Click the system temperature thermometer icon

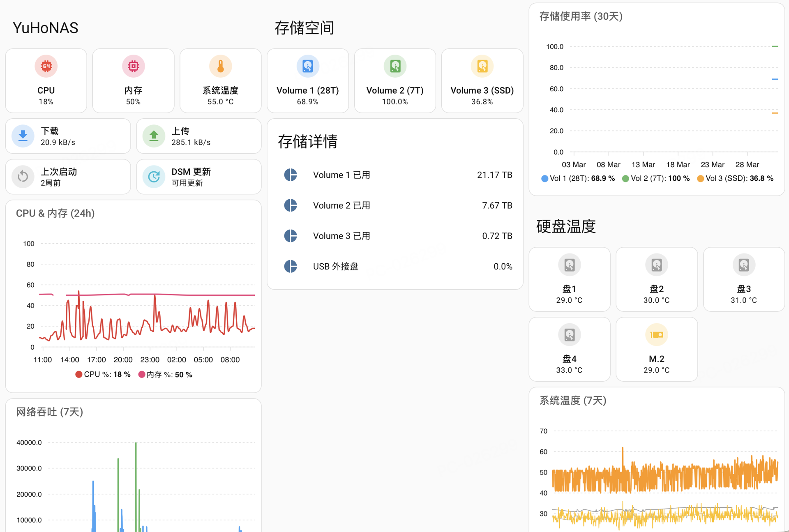point(220,66)
